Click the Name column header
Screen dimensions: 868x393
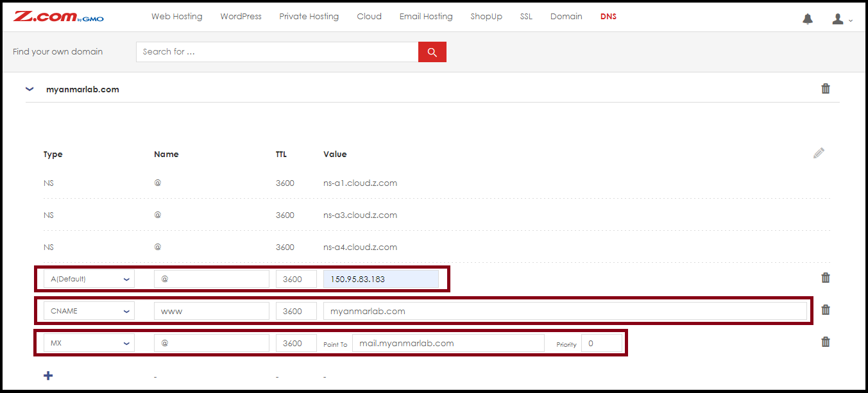pyautogui.click(x=166, y=154)
